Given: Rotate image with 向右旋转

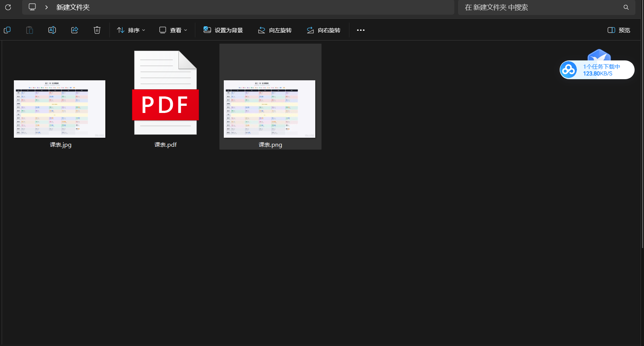Looking at the screenshot, I should pyautogui.click(x=323, y=30).
